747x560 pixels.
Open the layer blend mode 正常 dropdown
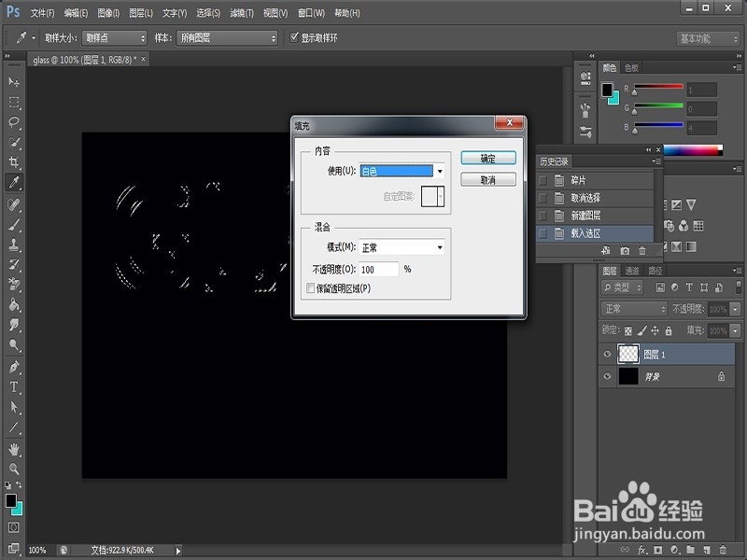[634, 309]
